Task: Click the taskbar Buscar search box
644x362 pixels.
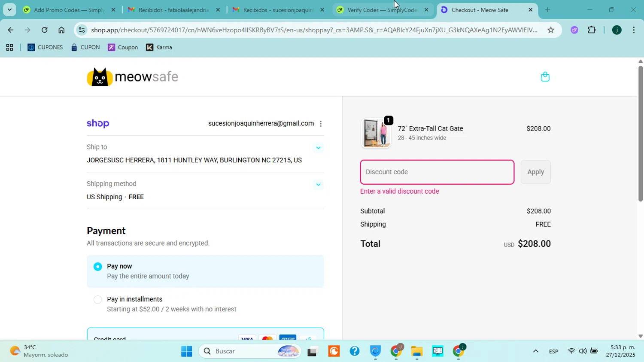Action: [x=251, y=351]
